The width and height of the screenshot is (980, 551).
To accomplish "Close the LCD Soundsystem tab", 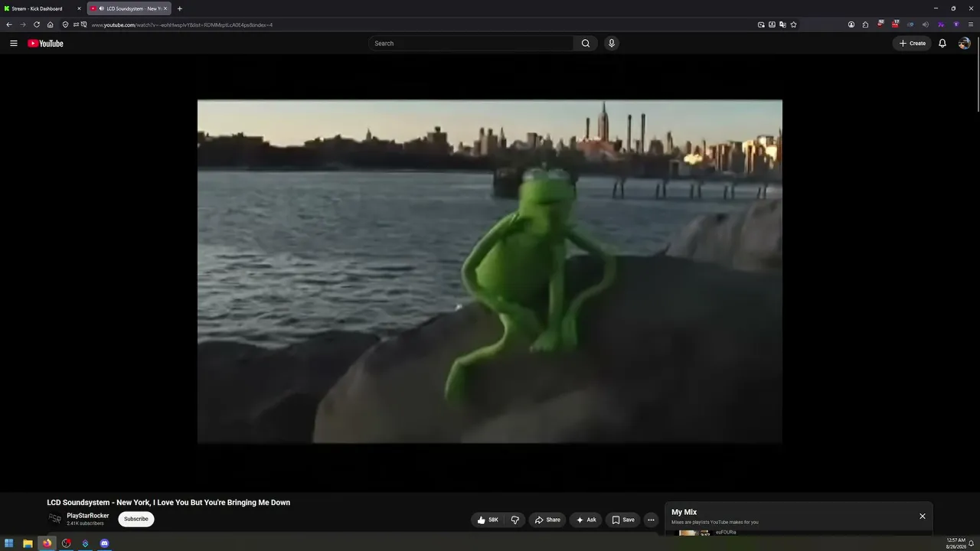I will tap(165, 8).
